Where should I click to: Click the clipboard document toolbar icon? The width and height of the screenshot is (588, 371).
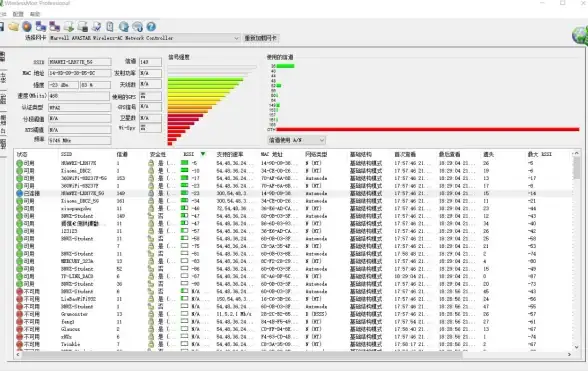pyautogui.click(x=110, y=27)
